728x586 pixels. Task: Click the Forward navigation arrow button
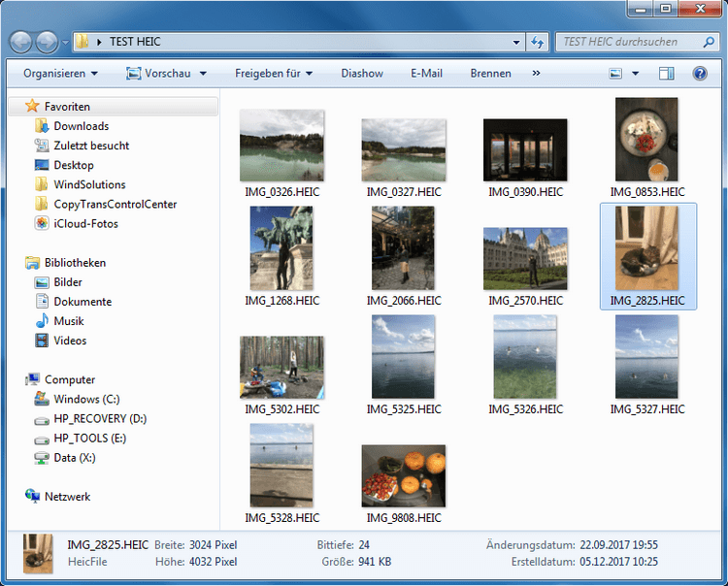47,43
